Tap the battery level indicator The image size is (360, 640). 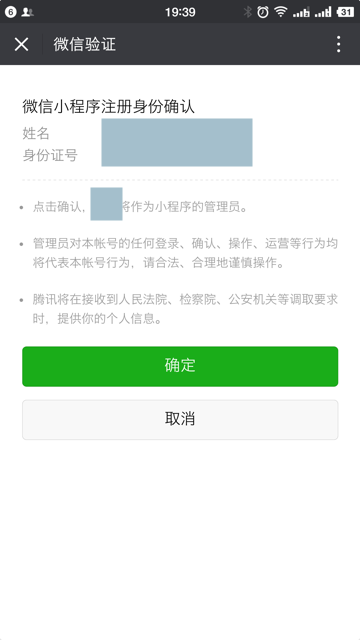pos(345,12)
